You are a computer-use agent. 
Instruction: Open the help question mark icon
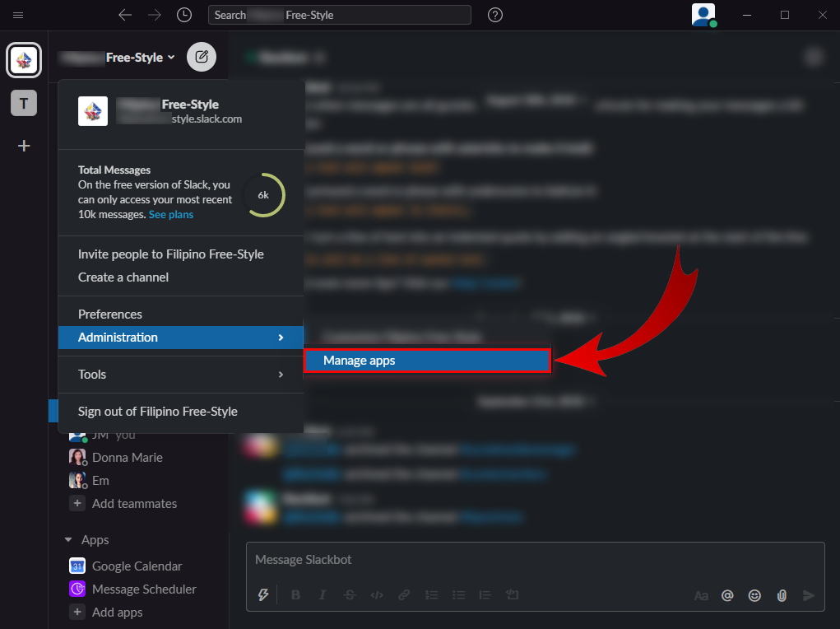point(495,15)
